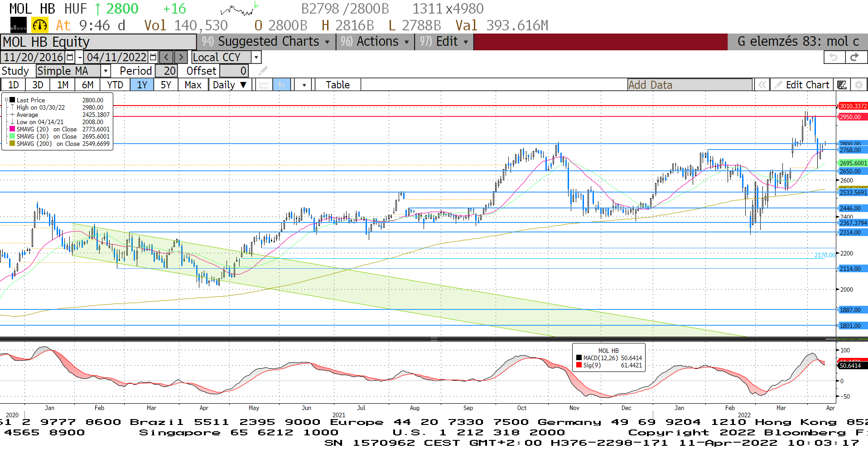Open the Simple MA study dropdown
Viewport: 868px width, 468px height.
coord(106,71)
